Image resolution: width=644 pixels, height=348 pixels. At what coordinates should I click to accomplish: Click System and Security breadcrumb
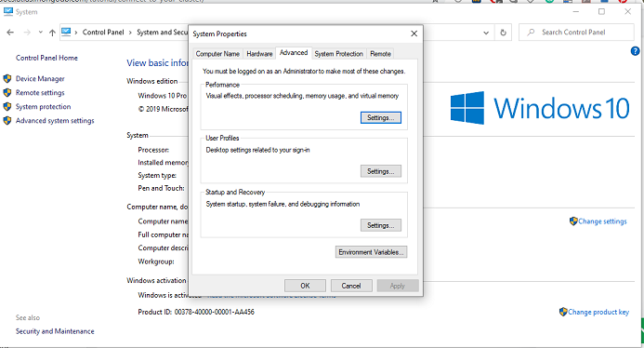point(163,32)
